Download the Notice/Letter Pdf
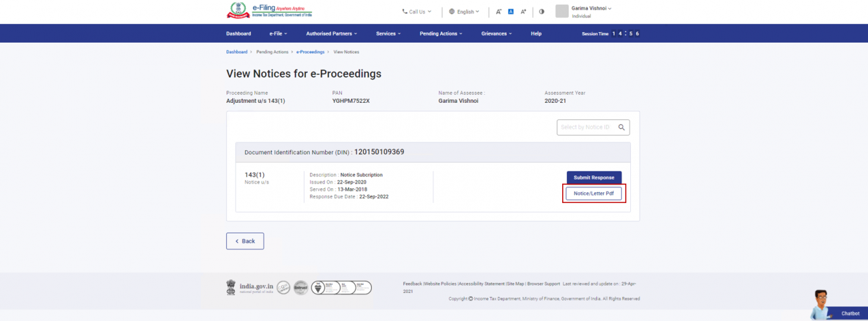Image resolution: width=868 pixels, height=321 pixels. (594, 194)
